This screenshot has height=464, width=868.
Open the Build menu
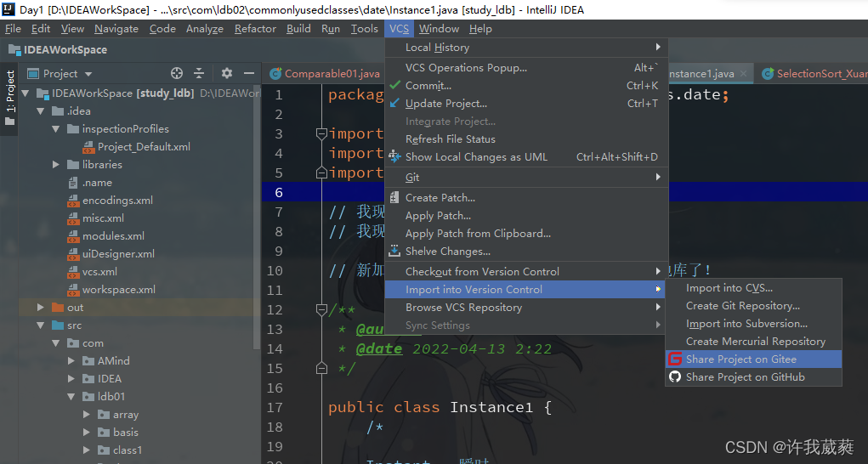tap(298, 29)
